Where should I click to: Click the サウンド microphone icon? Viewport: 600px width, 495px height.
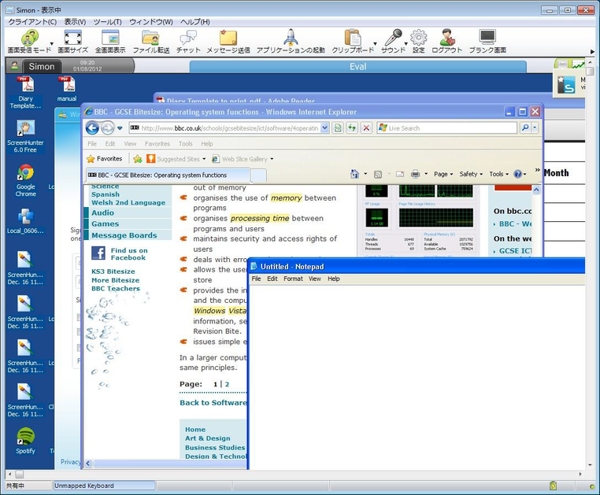(393, 39)
